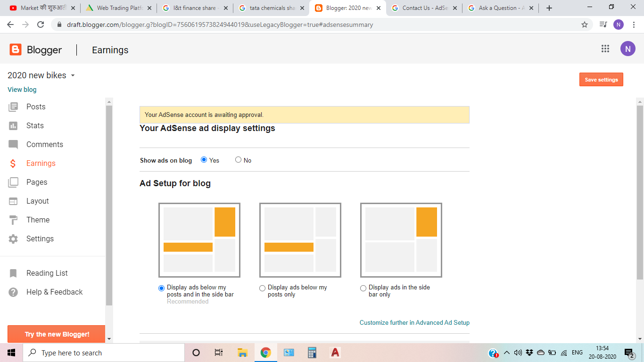The width and height of the screenshot is (644, 362).
Task: Select No for Show ads on blog
Action: point(238,160)
